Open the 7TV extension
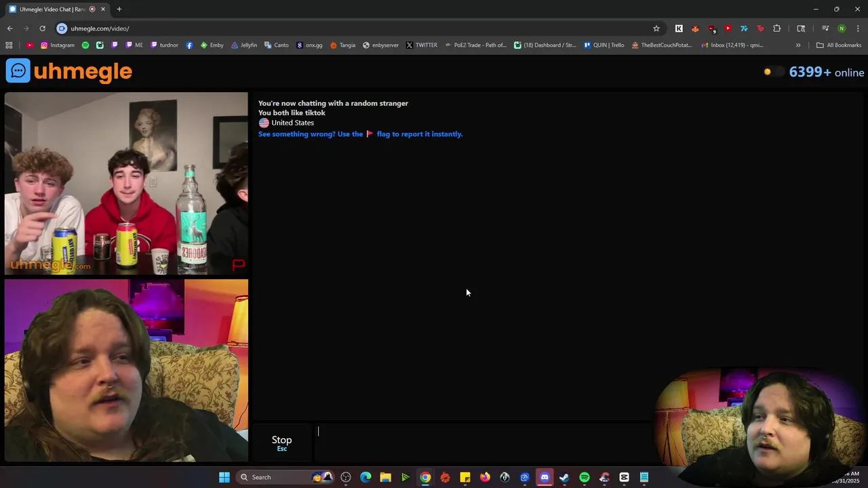Screen dimensions: 868x488 point(744,28)
